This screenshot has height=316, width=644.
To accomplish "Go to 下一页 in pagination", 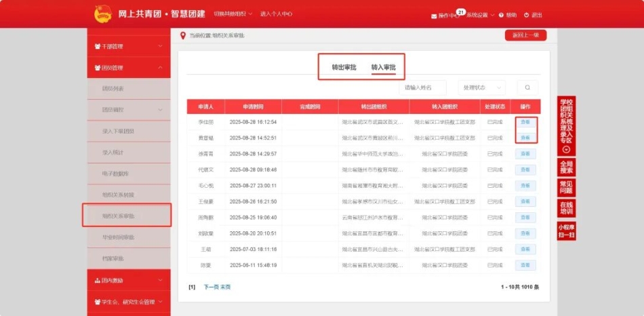I will pos(211,287).
